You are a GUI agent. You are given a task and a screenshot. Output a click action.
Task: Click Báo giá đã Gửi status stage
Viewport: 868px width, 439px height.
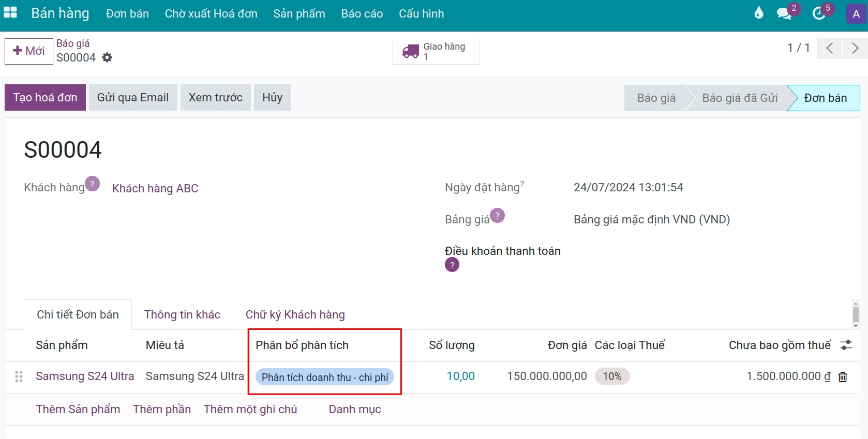pos(740,98)
